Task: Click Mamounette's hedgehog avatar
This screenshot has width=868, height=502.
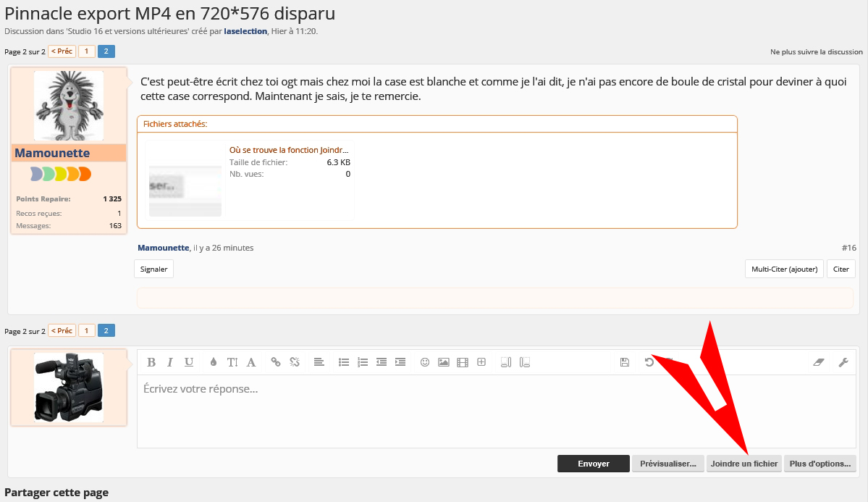Action: click(x=69, y=105)
